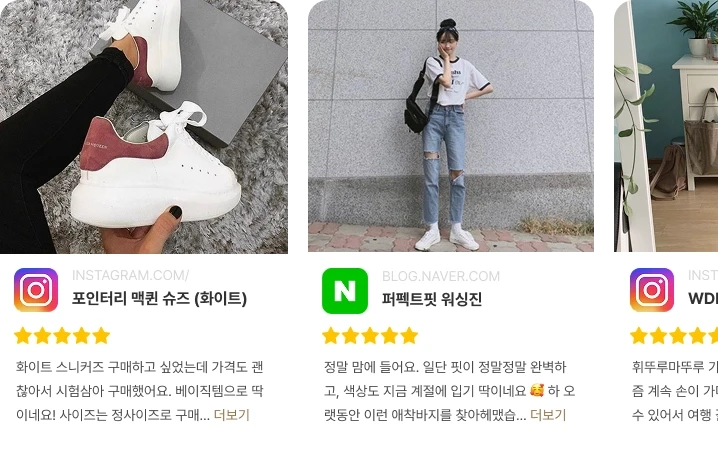
Task: Open the white sneakers review photo
Action: (144, 126)
